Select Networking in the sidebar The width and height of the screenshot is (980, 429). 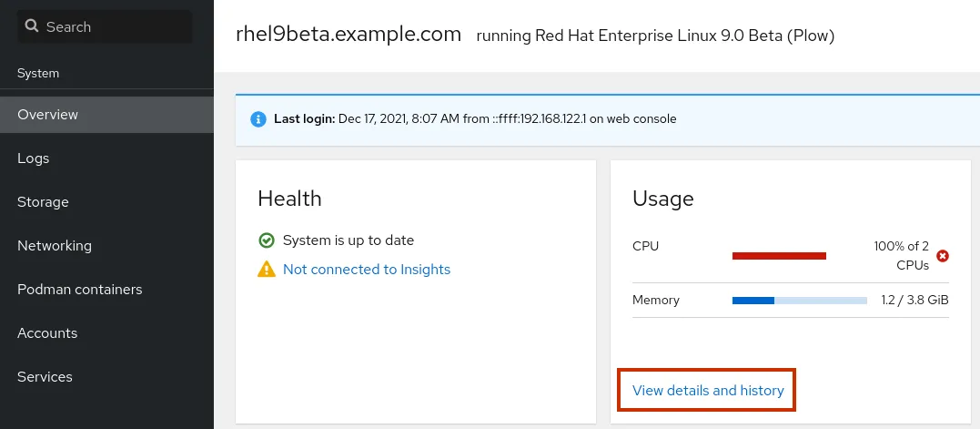coord(106,246)
